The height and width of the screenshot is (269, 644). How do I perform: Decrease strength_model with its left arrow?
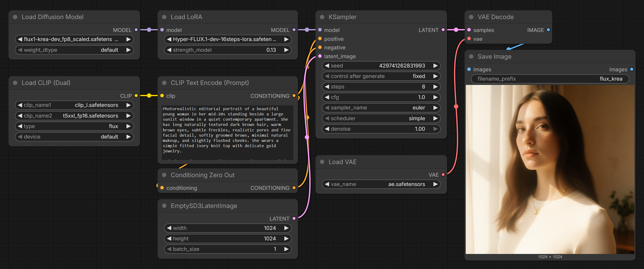click(169, 50)
